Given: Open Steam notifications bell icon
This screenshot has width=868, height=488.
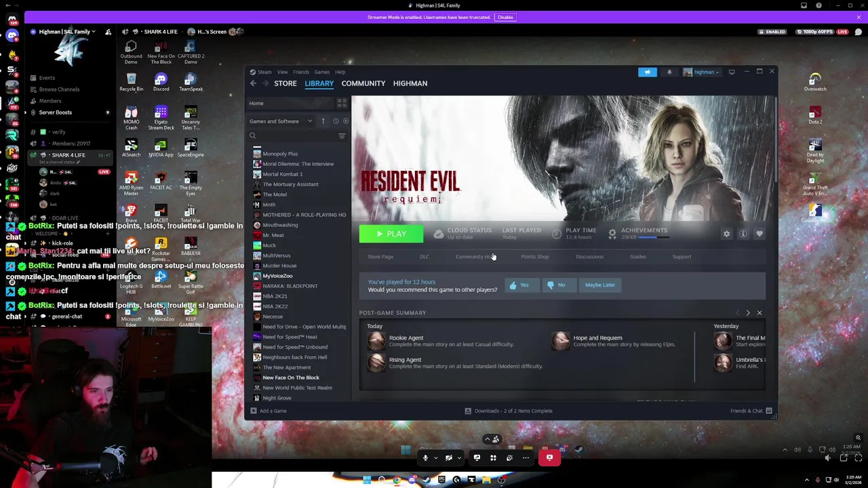Looking at the screenshot, I should tap(669, 72).
